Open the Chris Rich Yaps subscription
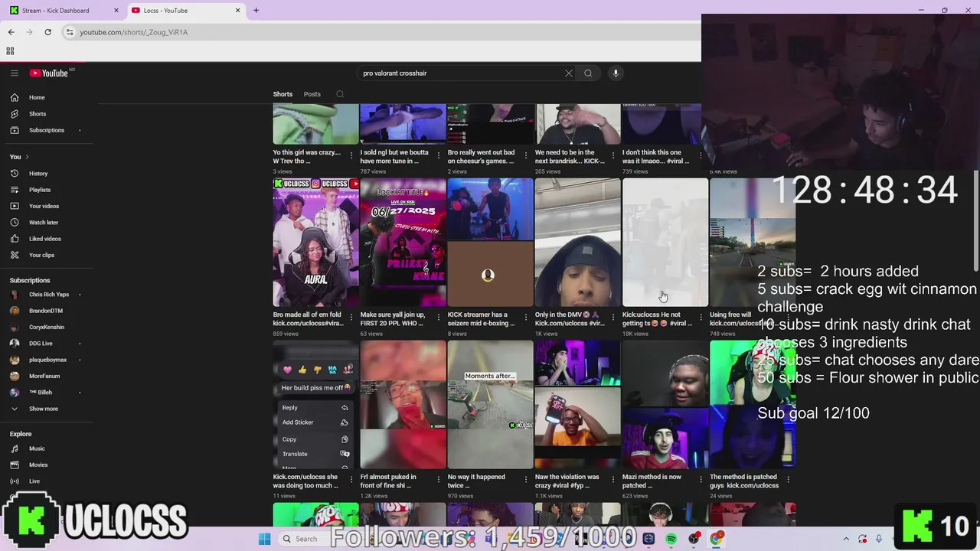 coord(47,295)
